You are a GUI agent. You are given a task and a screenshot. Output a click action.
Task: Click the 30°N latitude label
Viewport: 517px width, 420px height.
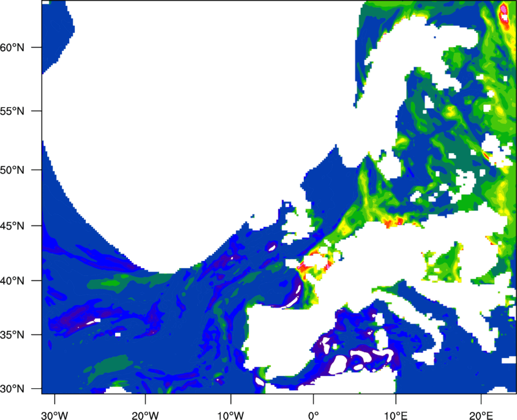[x=12, y=389]
